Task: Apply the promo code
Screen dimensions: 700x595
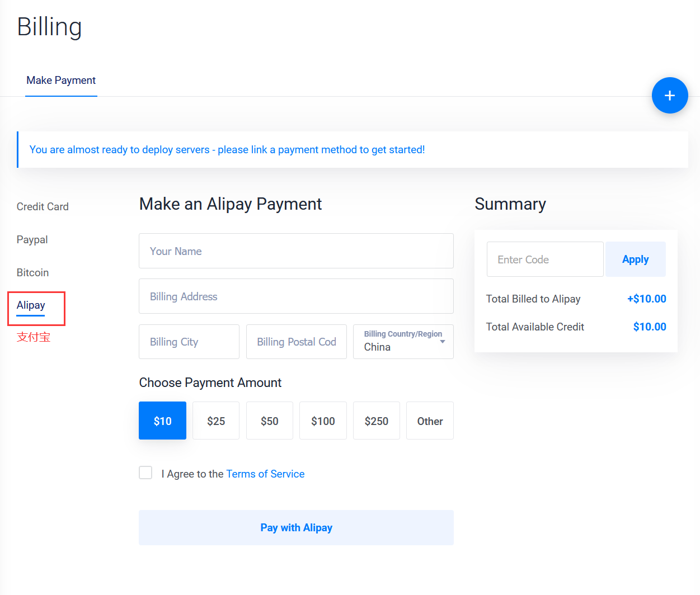Action: click(636, 259)
